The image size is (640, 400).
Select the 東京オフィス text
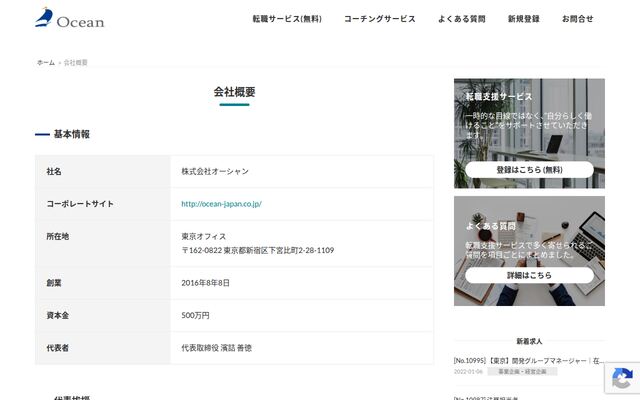[x=204, y=236]
